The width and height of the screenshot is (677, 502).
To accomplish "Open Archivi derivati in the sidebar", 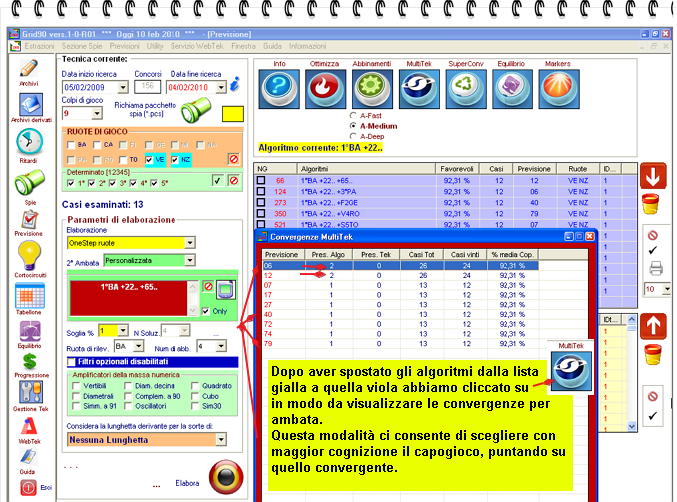I will (30, 105).
